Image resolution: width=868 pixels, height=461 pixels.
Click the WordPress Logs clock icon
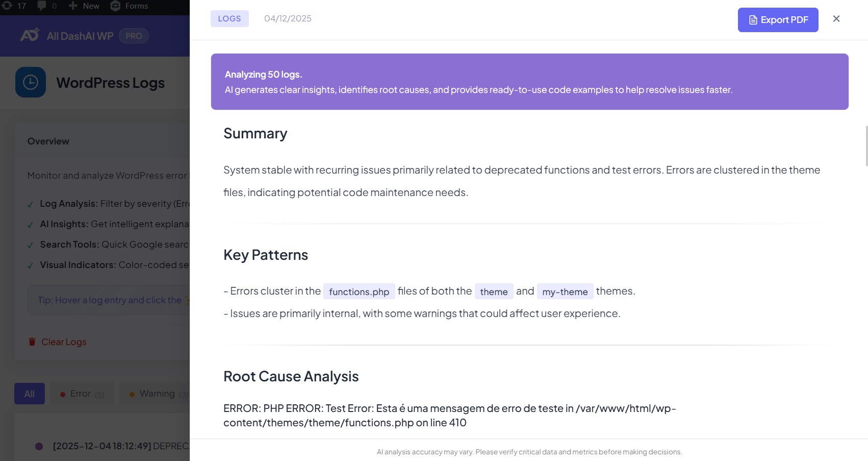(31, 82)
